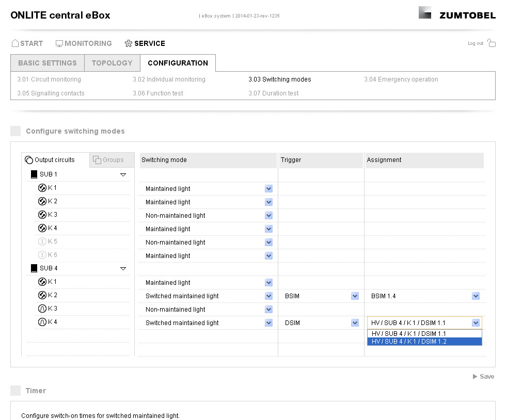Click the circuit icon for SUB 1 K 4
The image size is (506, 420).
[42, 228]
